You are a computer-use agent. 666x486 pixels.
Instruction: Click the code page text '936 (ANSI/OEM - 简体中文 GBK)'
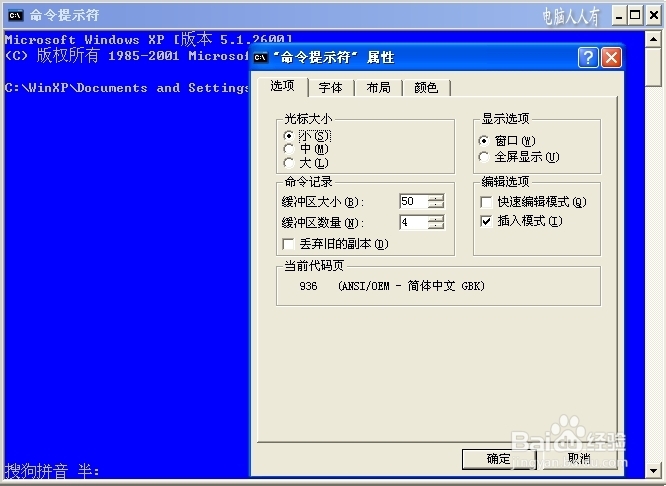tap(392, 286)
